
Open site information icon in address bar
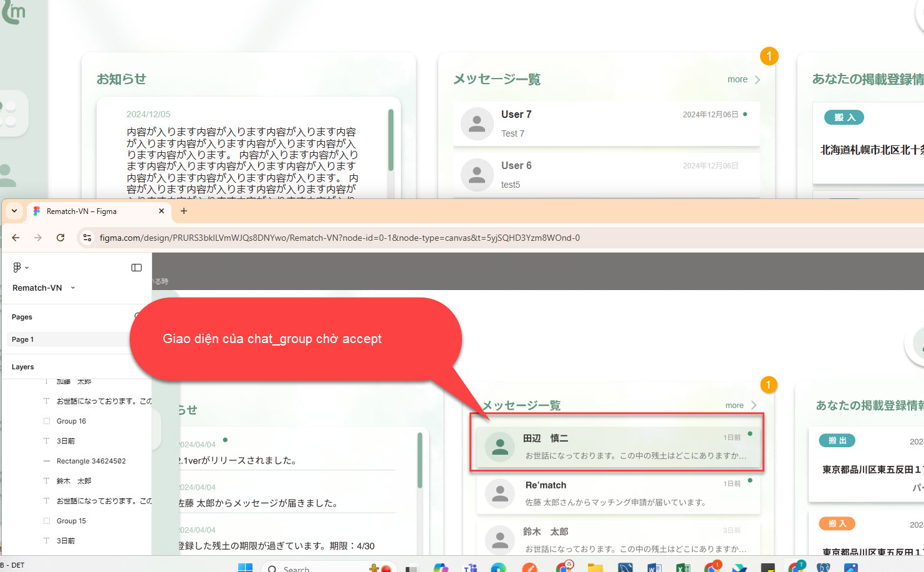point(87,238)
